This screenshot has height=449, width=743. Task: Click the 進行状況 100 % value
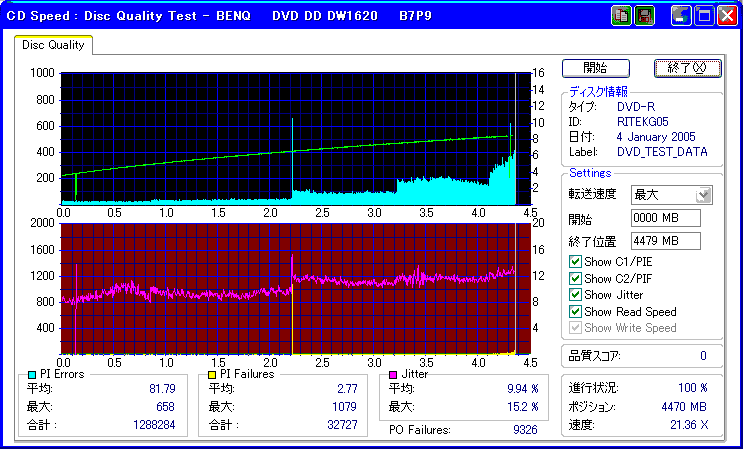693,388
